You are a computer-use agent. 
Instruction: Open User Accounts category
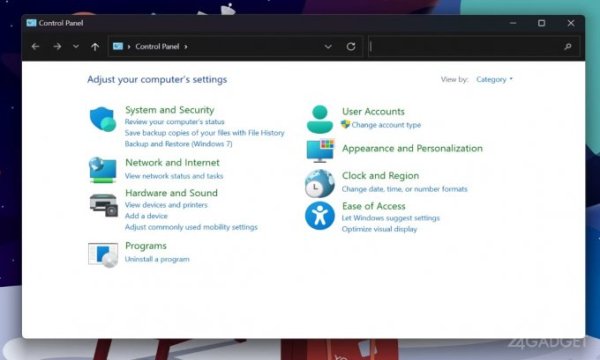(373, 111)
